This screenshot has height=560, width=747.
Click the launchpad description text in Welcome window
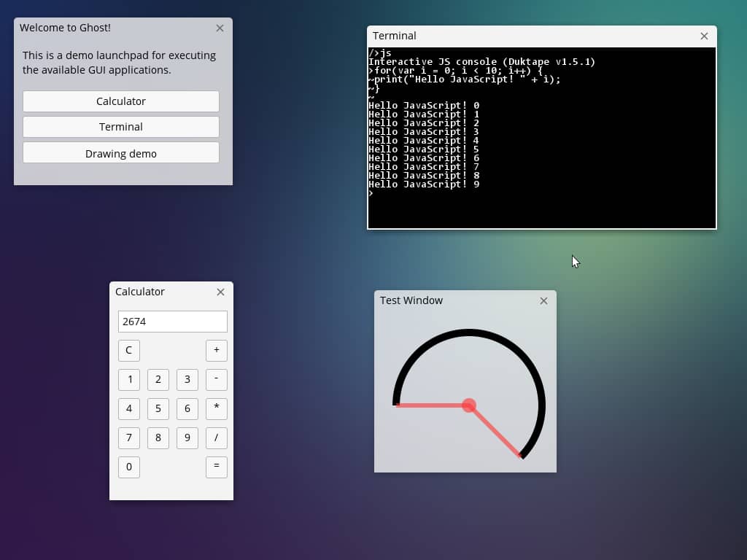[119, 63]
